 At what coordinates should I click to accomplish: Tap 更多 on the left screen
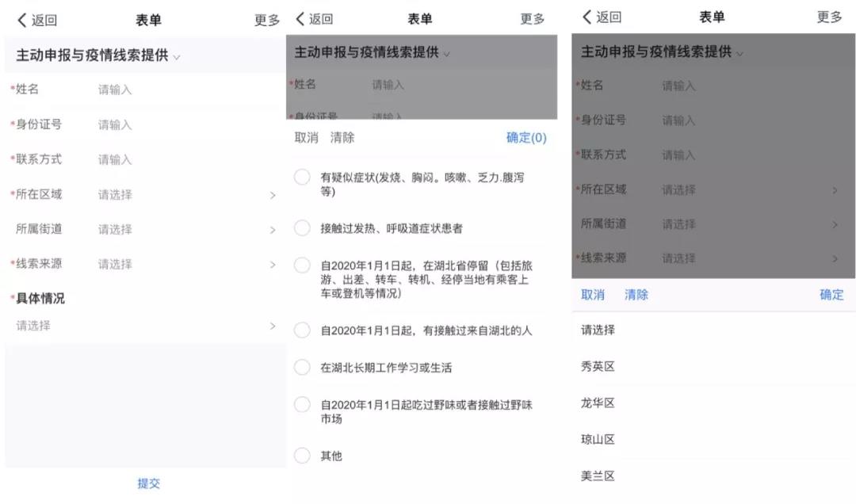point(267,20)
